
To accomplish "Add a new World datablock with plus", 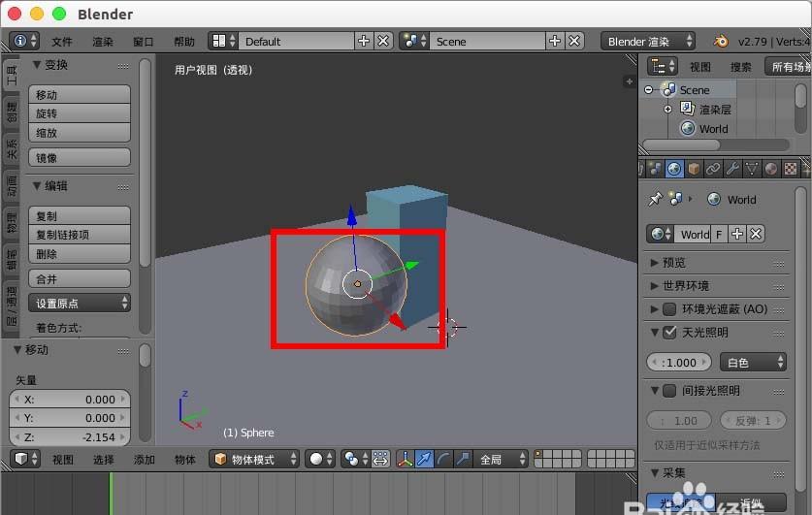I will [737, 234].
